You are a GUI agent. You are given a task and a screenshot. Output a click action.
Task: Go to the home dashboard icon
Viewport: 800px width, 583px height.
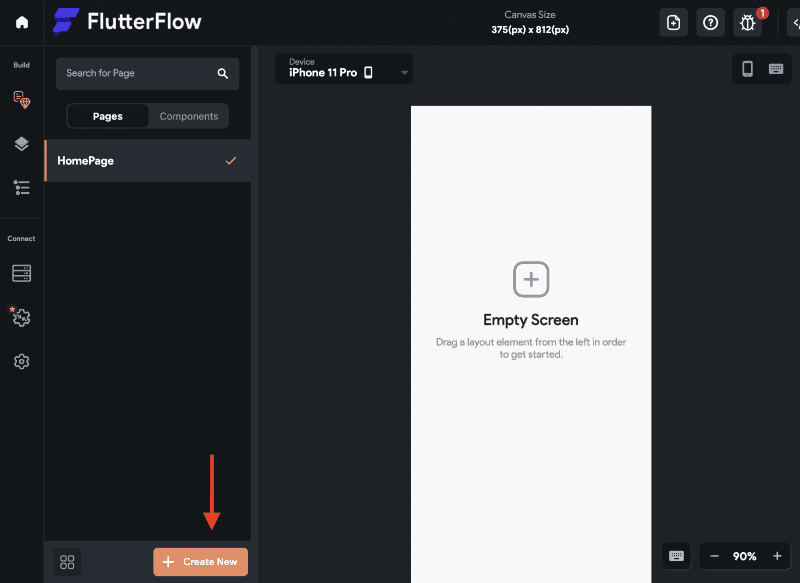(21, 22)
